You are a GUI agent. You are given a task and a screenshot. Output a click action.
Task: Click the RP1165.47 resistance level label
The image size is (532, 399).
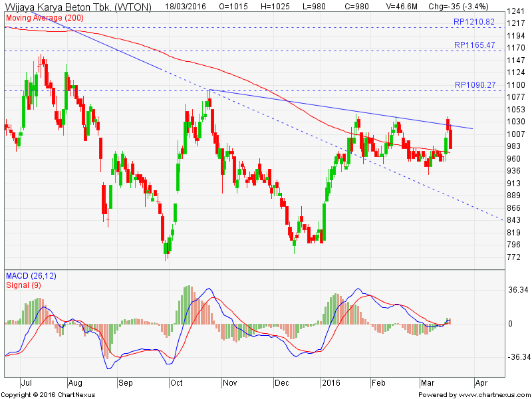click(474, 45)
